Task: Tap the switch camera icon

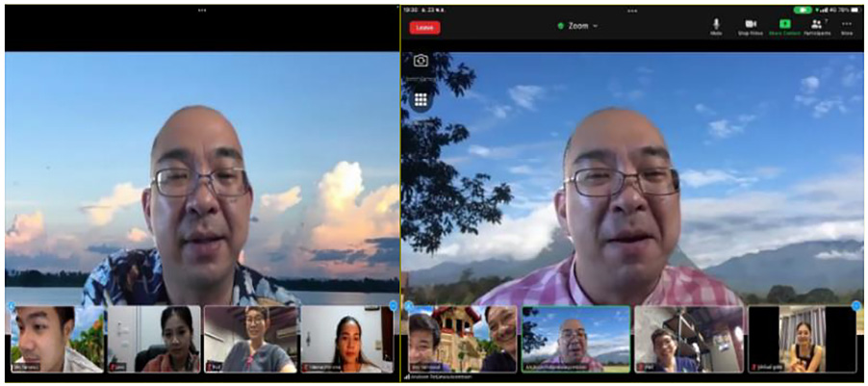Action: [x=421, y=61]
